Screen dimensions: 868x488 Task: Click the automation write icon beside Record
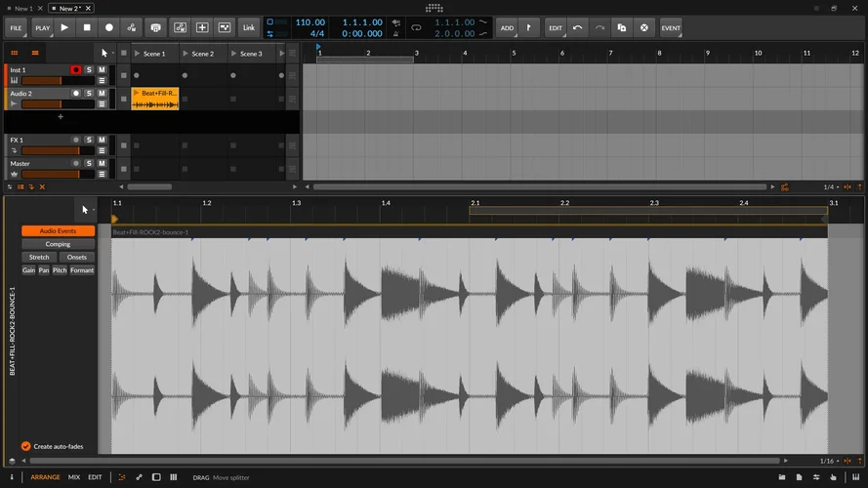point(131,28)
